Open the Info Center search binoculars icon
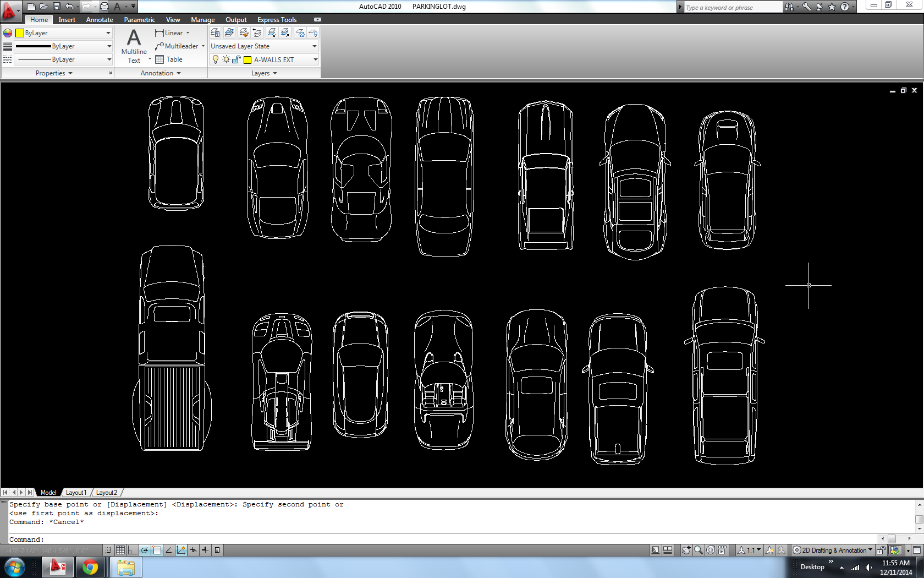Screen dimensions: 924x578 (790, 7)
